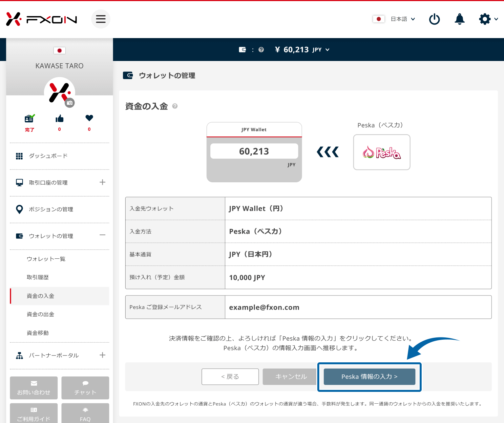Open ダッシュボード from the sidebar
This screenshot has height=423, width=504.
pyautogui.click(x=48, y=156)
